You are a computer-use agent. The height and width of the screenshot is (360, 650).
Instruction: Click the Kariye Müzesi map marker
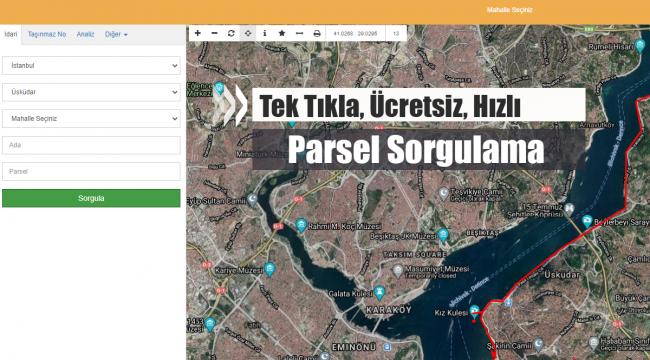point(270,270)
